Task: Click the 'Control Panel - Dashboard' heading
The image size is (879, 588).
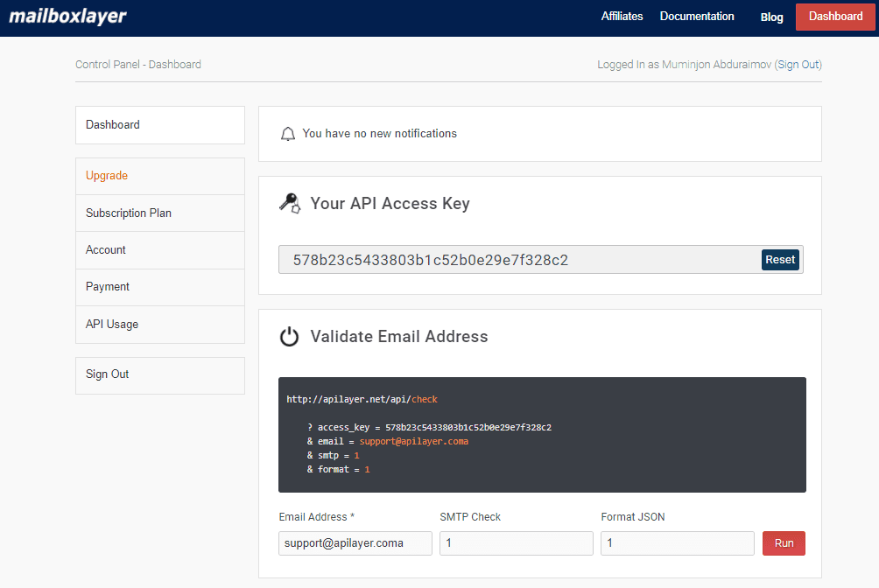Action: tap(138, 65)
